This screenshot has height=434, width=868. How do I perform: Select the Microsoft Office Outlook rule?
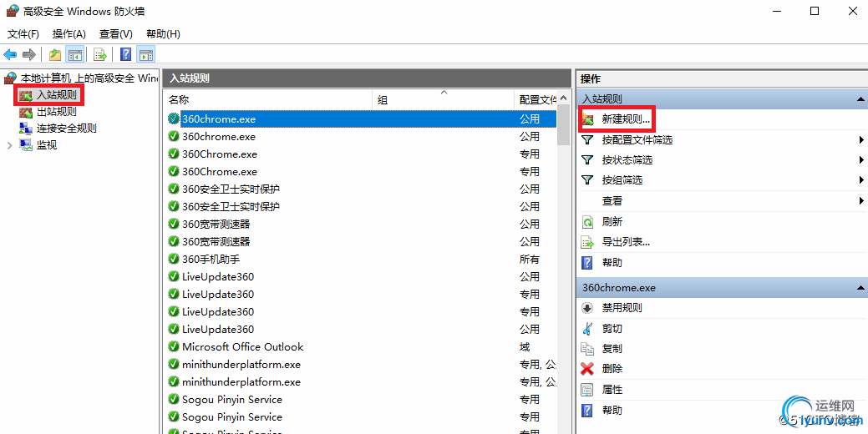[x=242, y=346]
